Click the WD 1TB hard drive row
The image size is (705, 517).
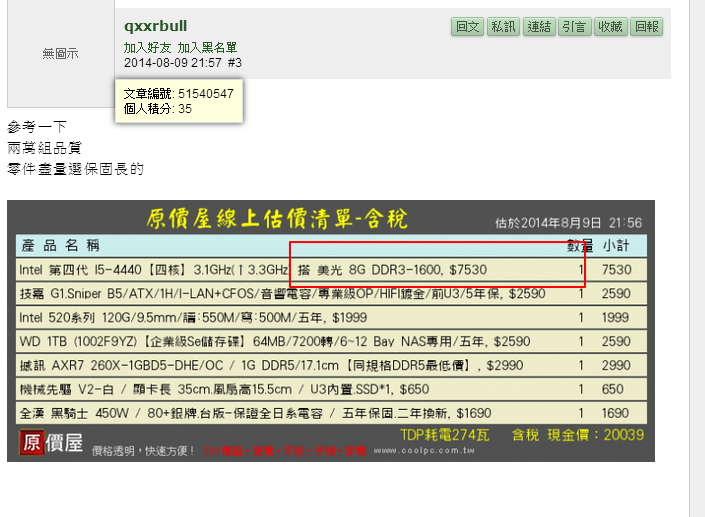coord(331,341)
